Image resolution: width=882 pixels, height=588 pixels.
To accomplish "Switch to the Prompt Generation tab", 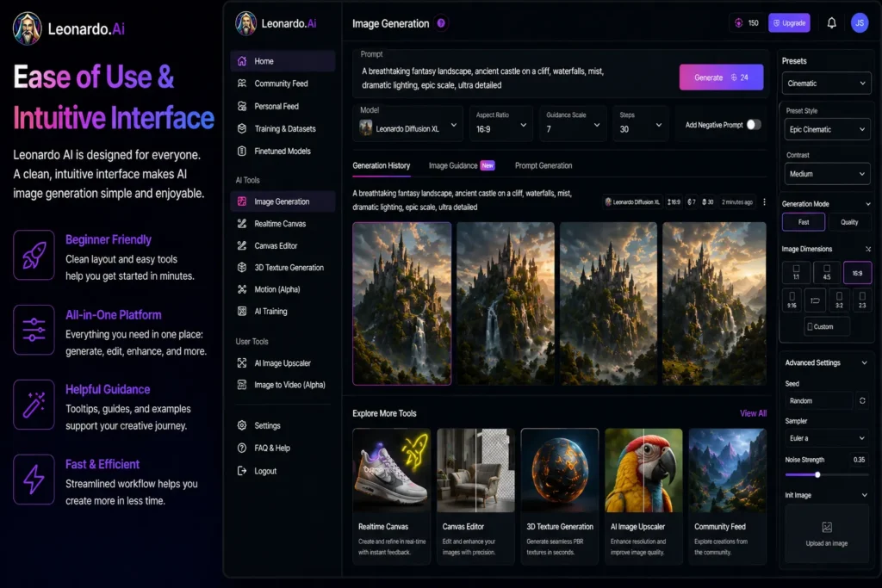I will click(543, 165).
